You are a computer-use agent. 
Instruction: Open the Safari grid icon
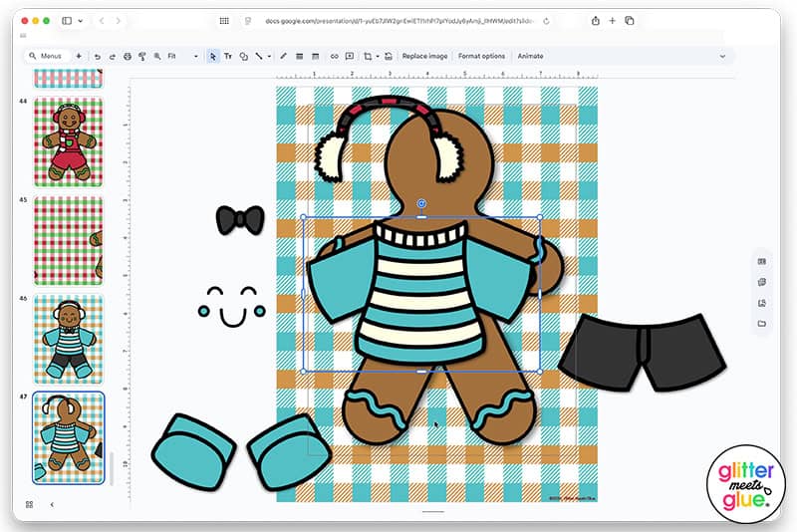(224, 21)
